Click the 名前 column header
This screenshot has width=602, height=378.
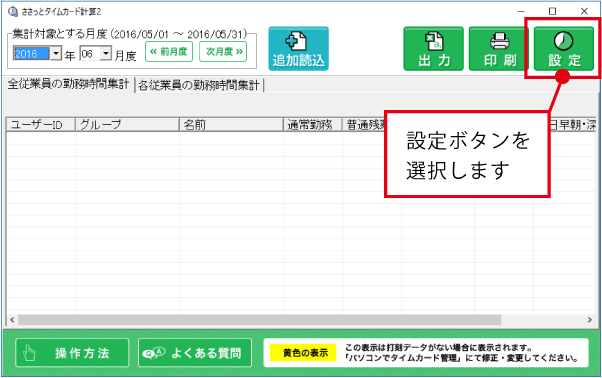coord(232,125)
